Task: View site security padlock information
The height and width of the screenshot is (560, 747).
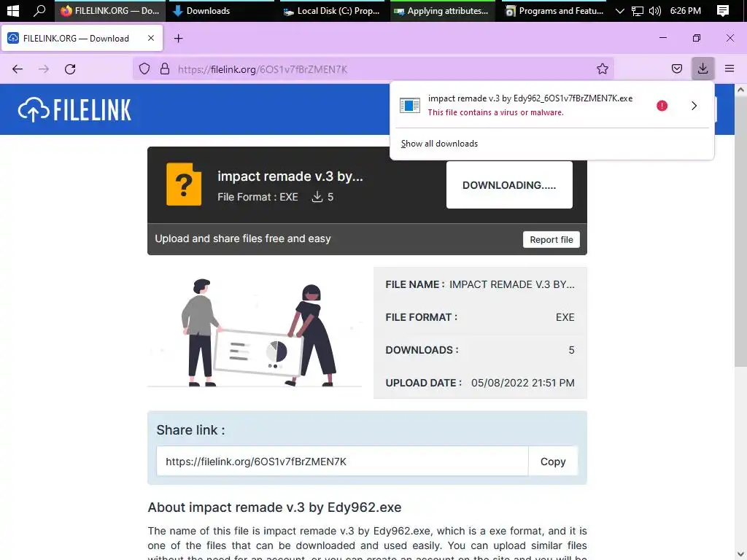Action: [x=165, y=69]
